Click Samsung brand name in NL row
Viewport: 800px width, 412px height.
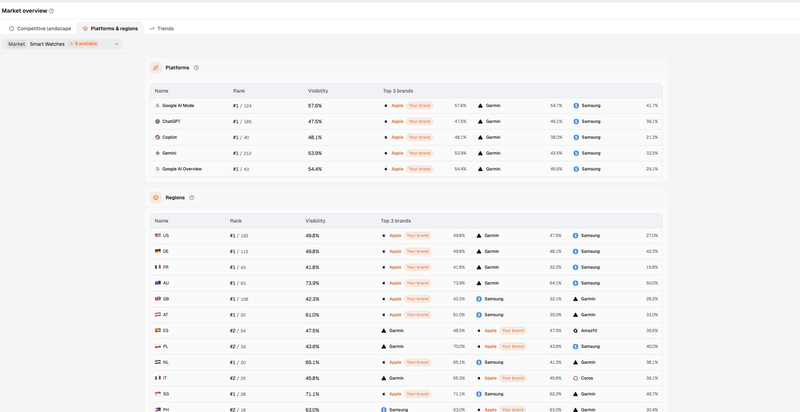493,362
